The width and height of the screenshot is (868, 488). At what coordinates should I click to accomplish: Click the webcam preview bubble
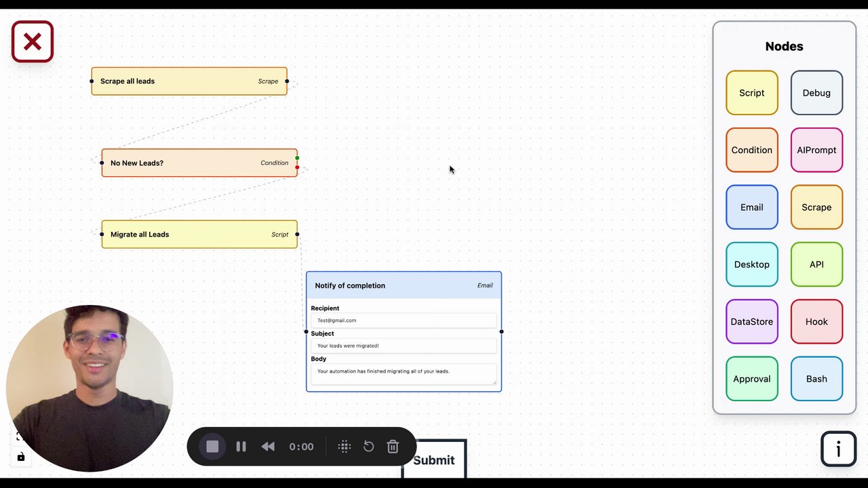(x=90, y=388)
